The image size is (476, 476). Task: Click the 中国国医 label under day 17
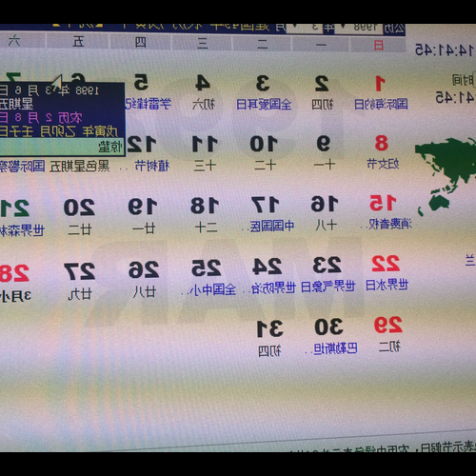tap(271, 226)
